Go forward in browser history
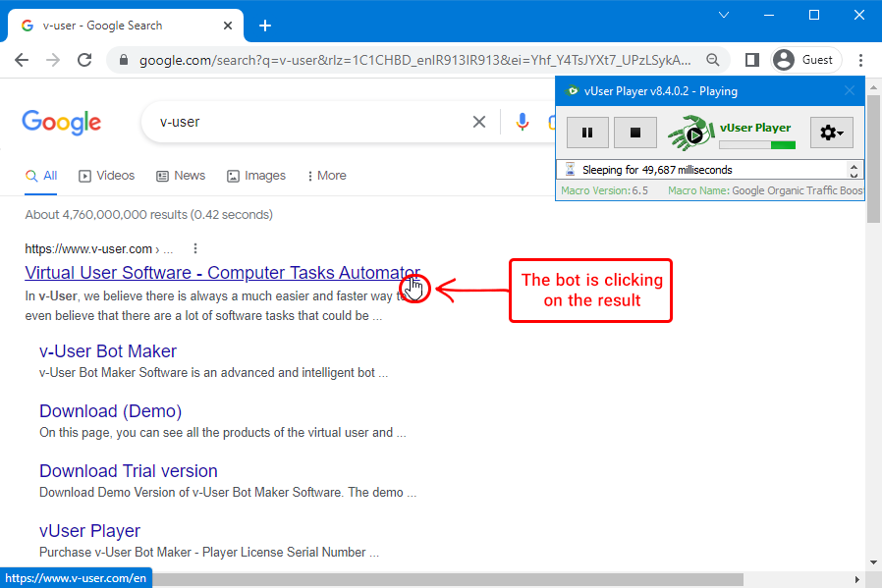 pyautogui.click(x=53, y=60)
